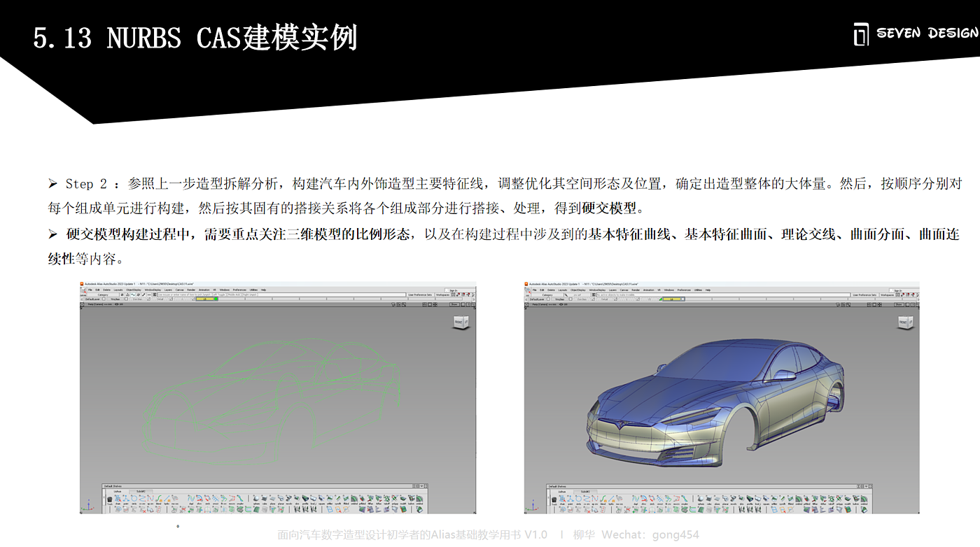Open Category dropdown in right Alias window
Screen dimensions: 980x547
click(548, 295)
